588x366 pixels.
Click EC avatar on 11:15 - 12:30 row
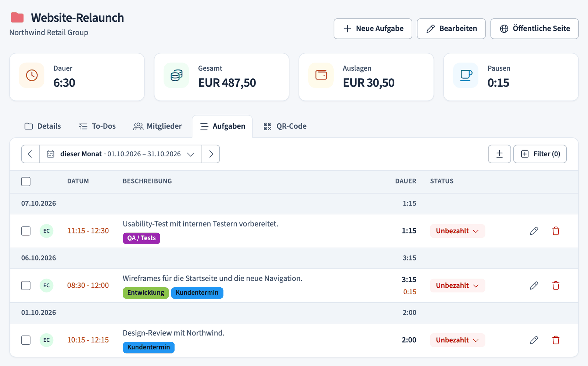coord(46,231)
